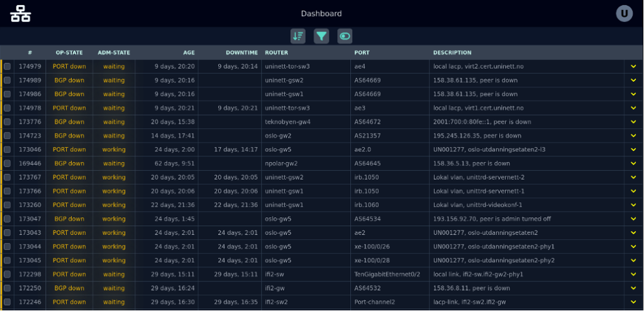644x311 pixels.
Task: Tick the checkbox for incident 173776
Action: 8,122
